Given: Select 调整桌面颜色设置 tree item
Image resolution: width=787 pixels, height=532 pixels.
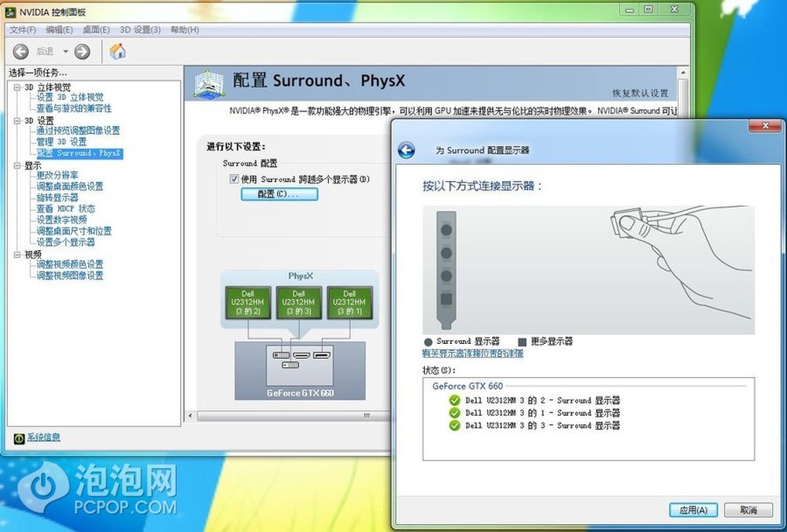Looking at the screenshot, I should 70,187.
